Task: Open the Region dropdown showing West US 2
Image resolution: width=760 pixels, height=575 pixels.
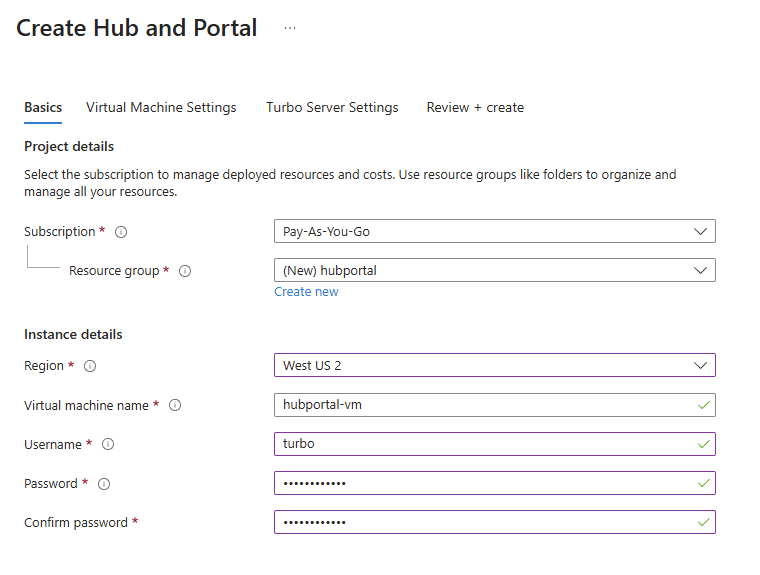Action: click(494, 366)
